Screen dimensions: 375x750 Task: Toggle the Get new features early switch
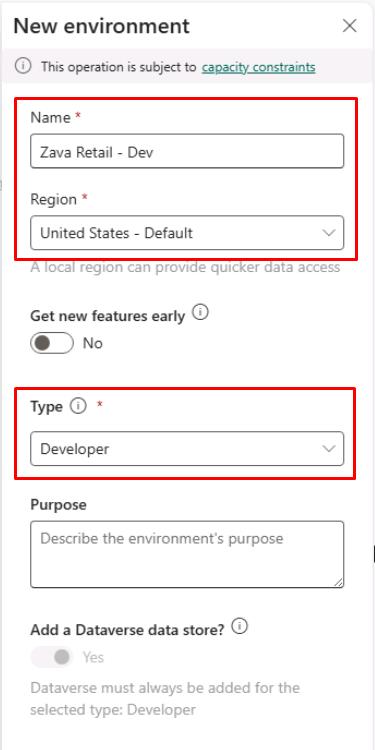coord(52,343)
